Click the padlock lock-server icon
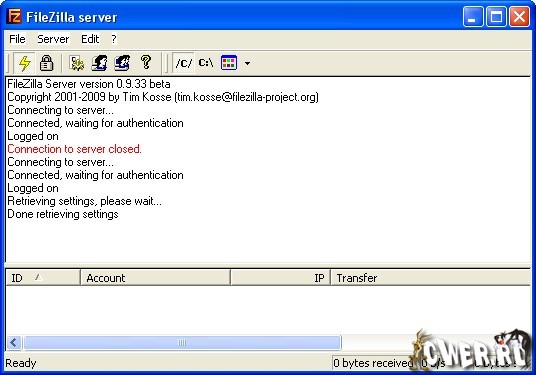 tap(46, 63)
